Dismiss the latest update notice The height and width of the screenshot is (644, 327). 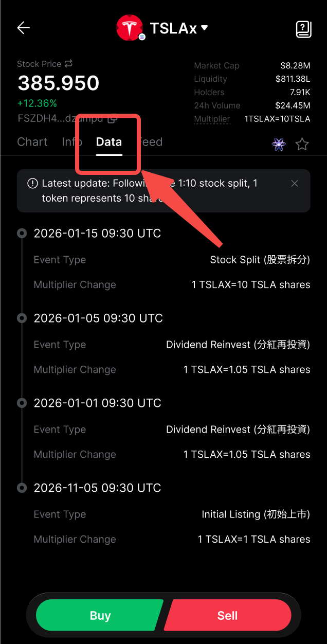coord(295,184)
